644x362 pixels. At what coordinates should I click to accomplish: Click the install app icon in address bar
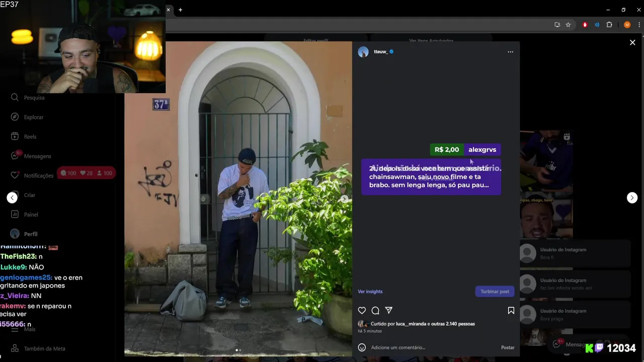pos(557,25)
